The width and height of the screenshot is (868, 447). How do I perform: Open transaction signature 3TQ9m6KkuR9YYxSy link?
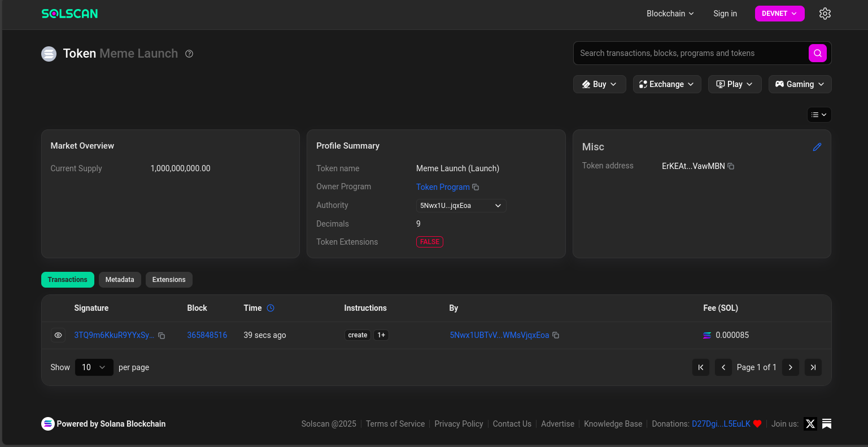tap(114, 335)
